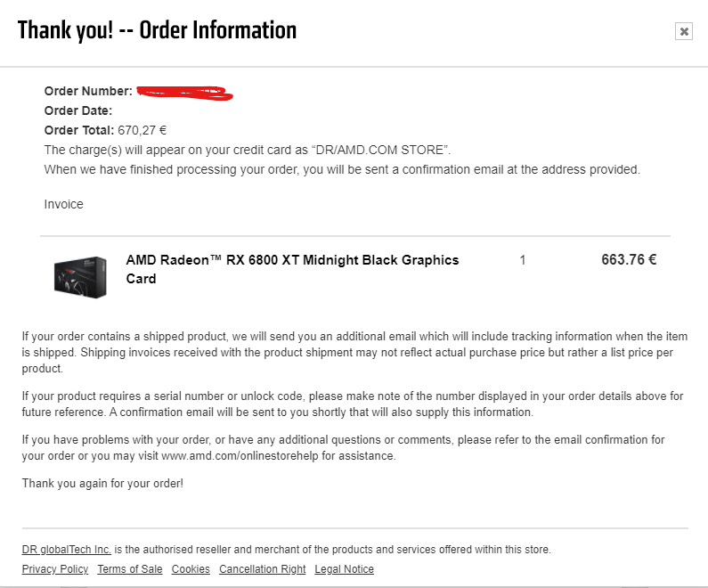Open the Terms of Sale link
This screenshot has width=708, height=588.
(x=130, y=569)
